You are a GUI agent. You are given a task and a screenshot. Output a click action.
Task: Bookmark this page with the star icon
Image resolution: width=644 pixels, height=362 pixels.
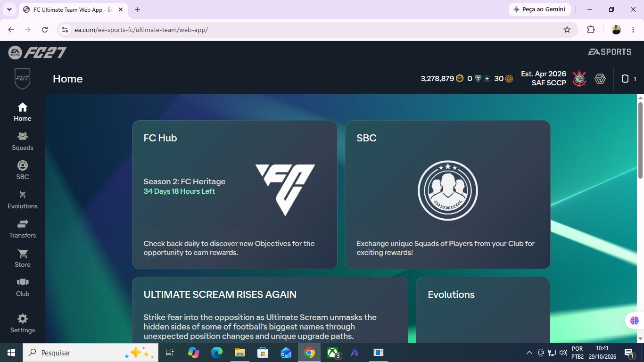567,30
